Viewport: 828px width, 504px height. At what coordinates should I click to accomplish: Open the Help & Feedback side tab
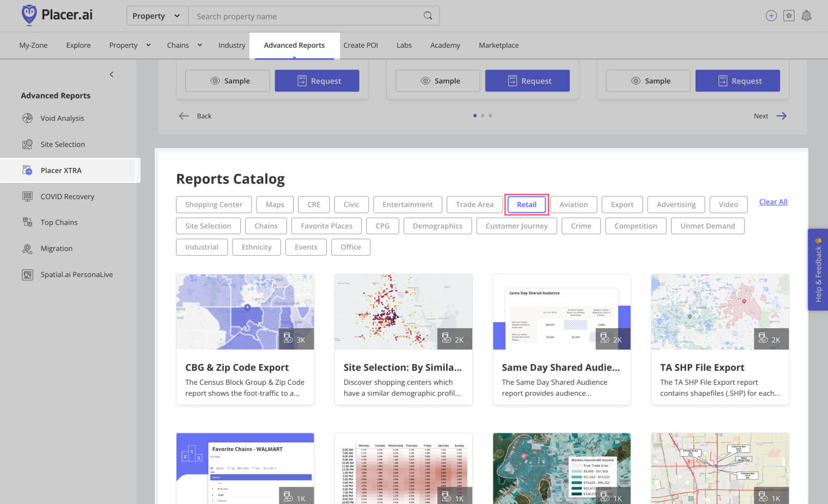point(818,269)
